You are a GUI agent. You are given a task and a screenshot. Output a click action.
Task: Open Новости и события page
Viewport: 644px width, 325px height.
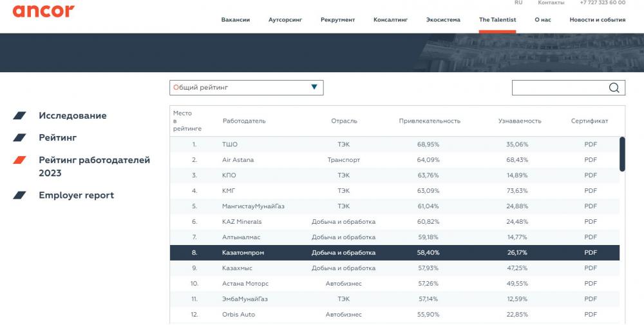[597, 20]
